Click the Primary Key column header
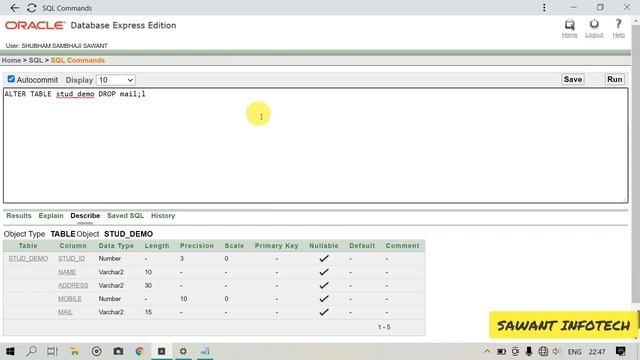The height and width of the screenshot is (360, 640). pyautogui.click(x=276, y=246)
